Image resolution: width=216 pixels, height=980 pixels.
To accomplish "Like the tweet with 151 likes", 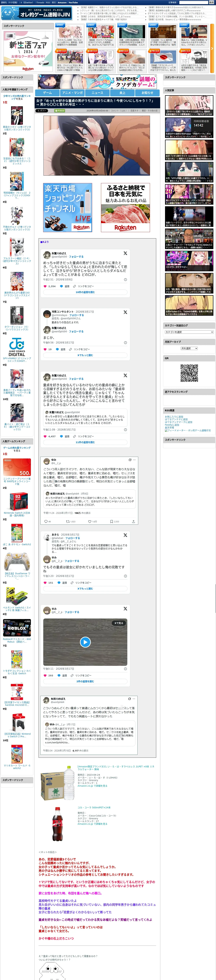I will (45, 583).
